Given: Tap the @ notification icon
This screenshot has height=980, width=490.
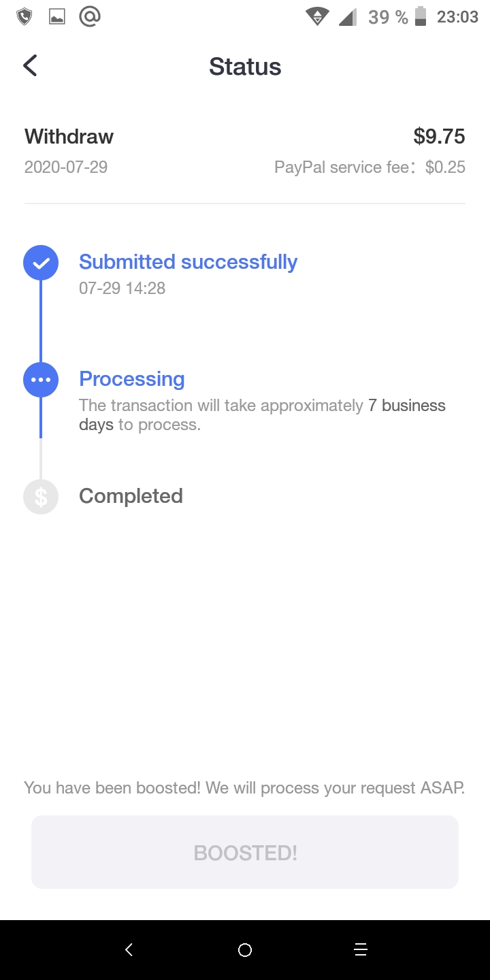Looking at the screenshot, I should click(x=90, y=16).
